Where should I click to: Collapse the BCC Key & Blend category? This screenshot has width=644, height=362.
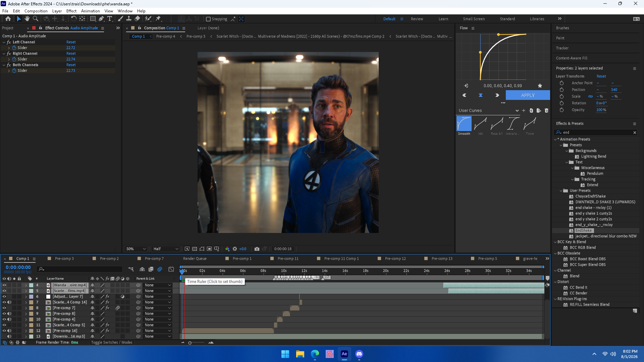pos(555,242)
